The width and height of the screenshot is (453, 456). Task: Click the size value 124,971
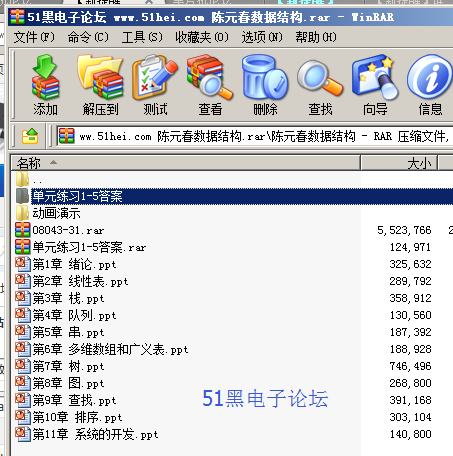click(x=410, y=247)
